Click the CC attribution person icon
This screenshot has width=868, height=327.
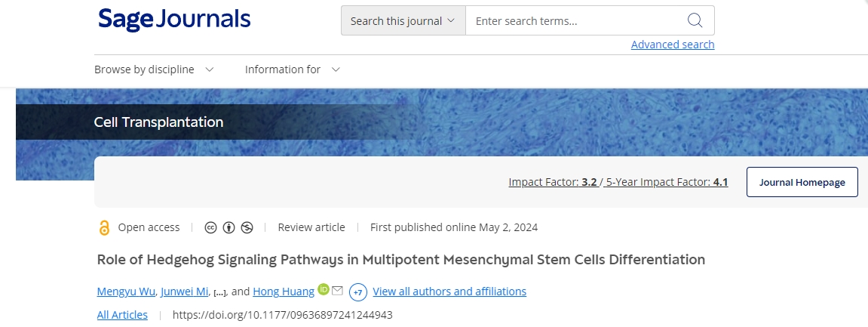229,227
